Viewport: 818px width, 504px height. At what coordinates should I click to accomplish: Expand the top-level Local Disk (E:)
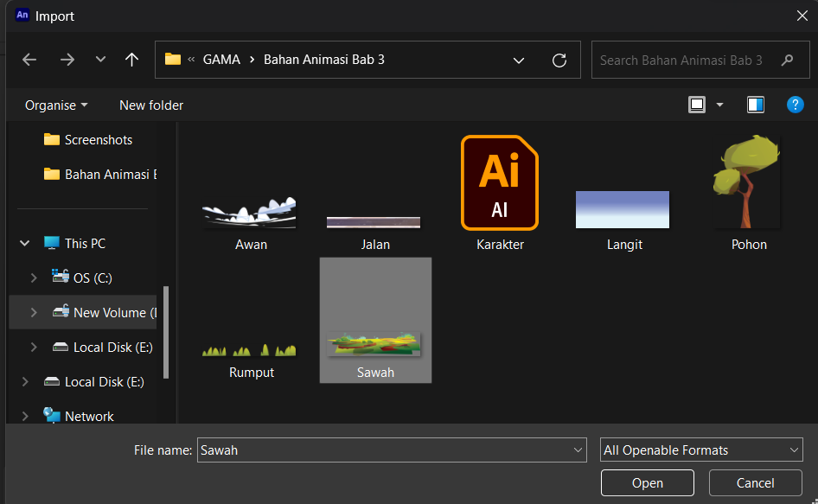point(24,382)
